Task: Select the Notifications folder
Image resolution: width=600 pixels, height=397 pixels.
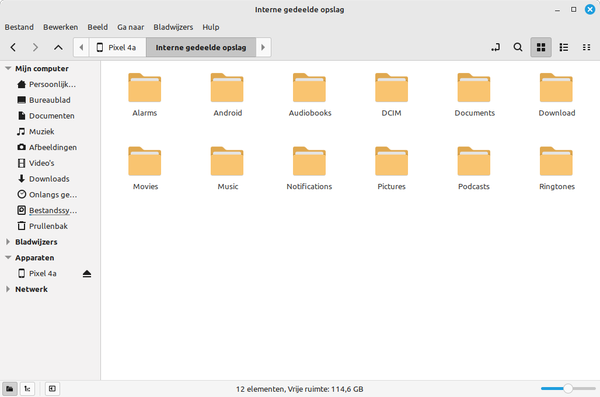Action: (310, 168)
